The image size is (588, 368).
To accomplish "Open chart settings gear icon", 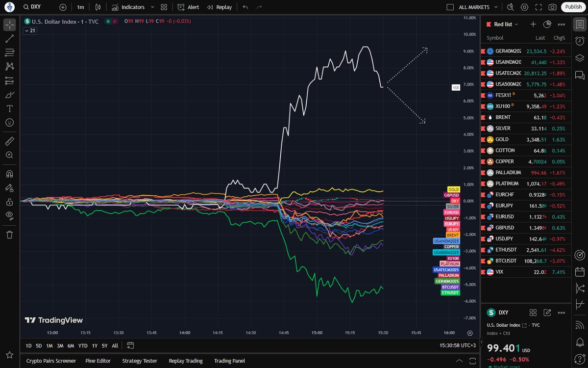I will (x=525, y=7).
